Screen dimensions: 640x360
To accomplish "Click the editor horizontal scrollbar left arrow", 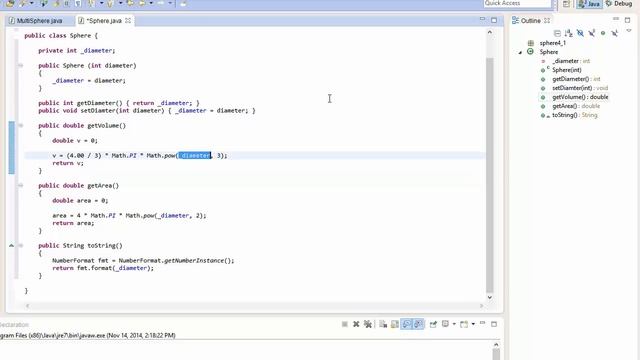I will [27, 305].
